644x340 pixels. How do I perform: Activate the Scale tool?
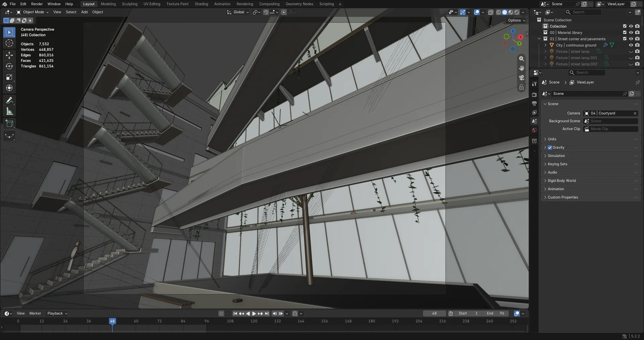pos(9,77)
